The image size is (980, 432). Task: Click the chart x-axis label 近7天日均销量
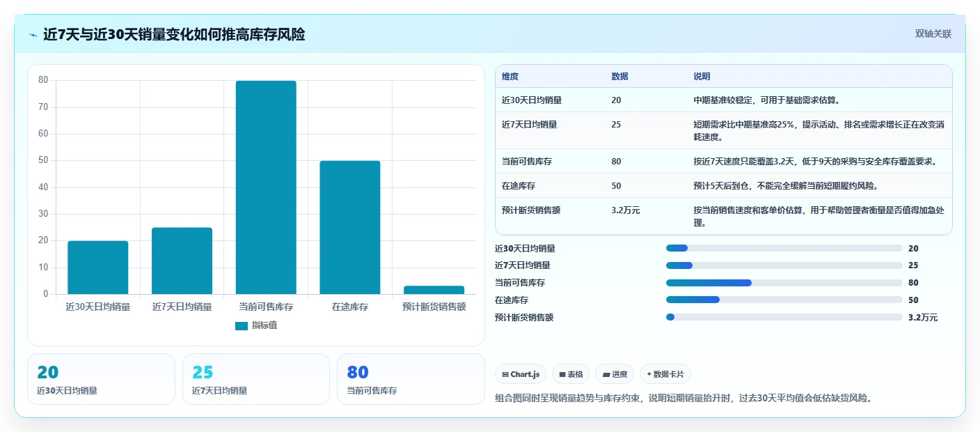pyautogui.click(x=182, y=307)
